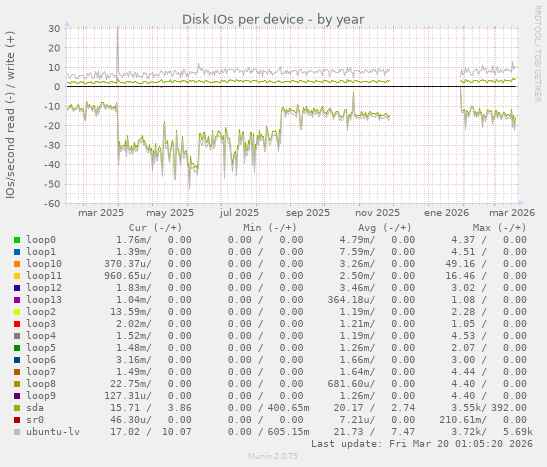Click the loop9 dark purple swatch
Screen dimensions: 547x467
[17, 396]
